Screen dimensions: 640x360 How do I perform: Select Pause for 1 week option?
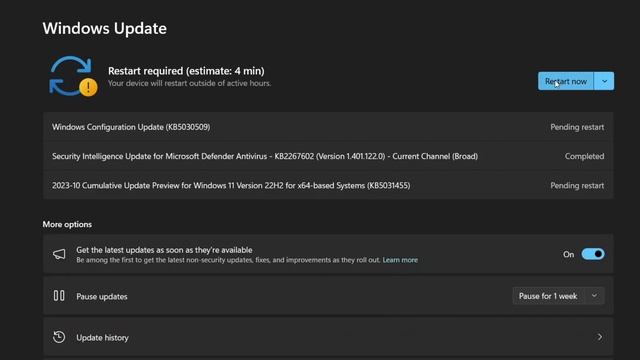548,296
